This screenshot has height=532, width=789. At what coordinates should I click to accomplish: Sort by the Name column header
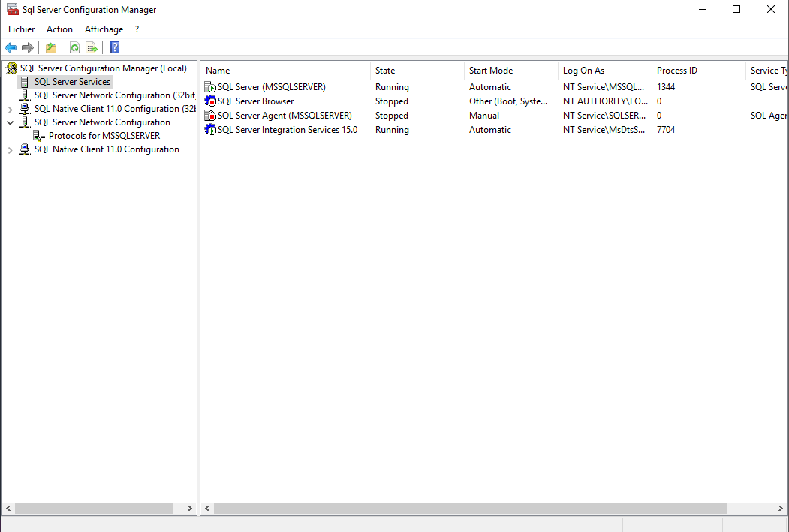point(286,71)
